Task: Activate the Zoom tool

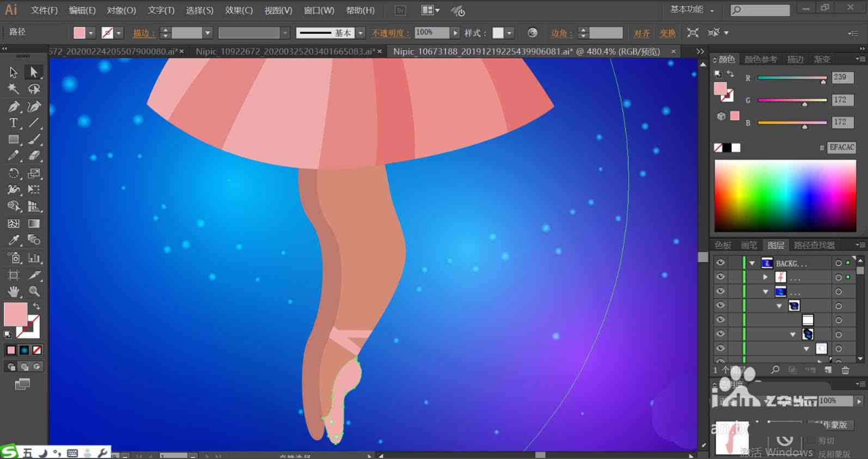Action: coord(34,291)
